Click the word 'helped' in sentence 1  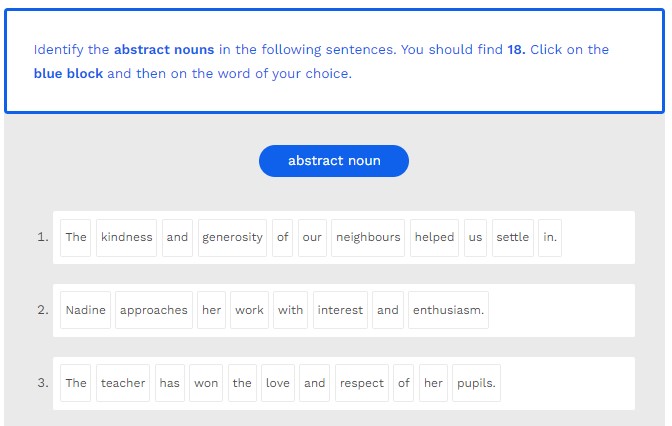[x=434, y=238]
